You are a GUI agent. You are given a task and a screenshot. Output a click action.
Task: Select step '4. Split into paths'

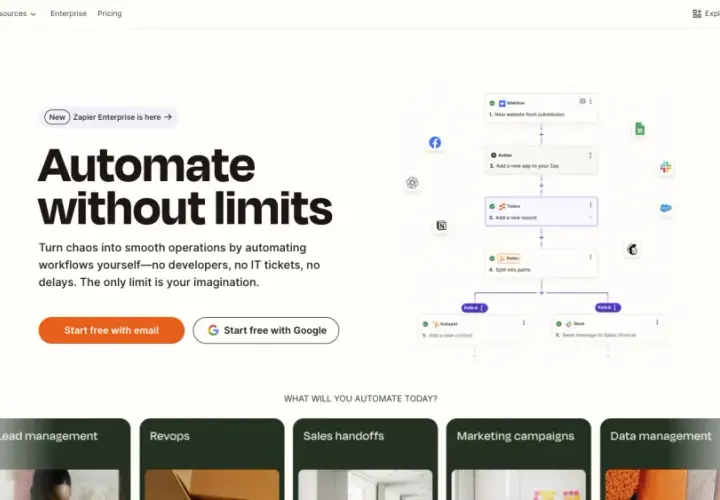541,264
